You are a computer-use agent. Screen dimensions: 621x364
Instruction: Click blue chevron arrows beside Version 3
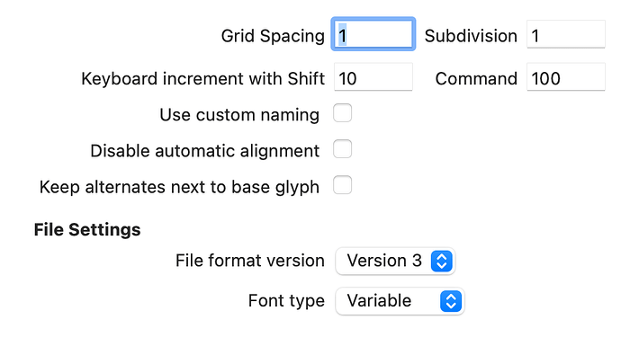click(x=441, y=261)
